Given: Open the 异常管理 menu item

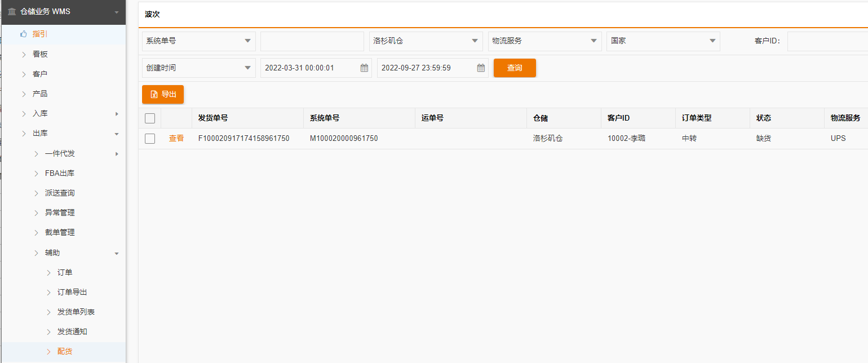Looking at the screenshot, I should point(63,213).
